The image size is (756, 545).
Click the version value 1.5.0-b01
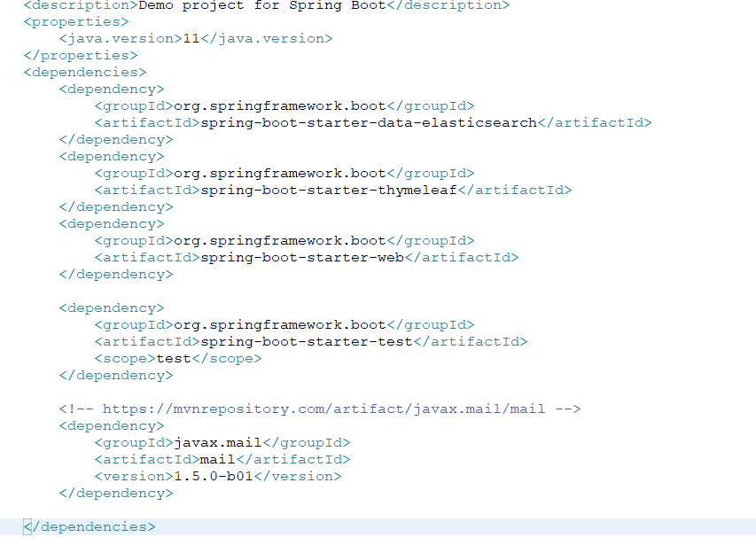click(214, 477)
